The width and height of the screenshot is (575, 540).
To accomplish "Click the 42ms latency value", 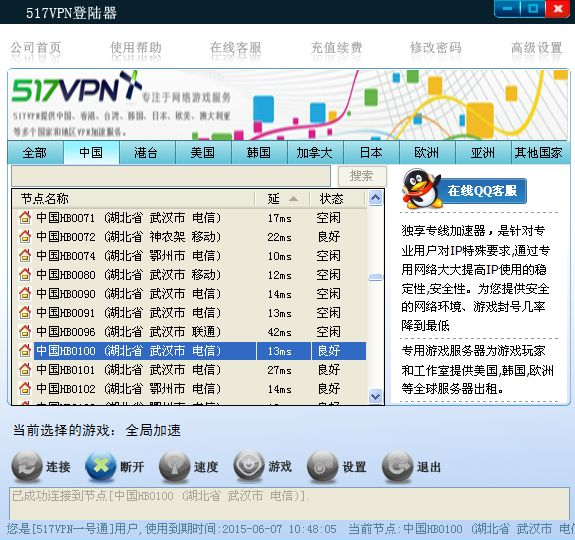I will 279,332.
